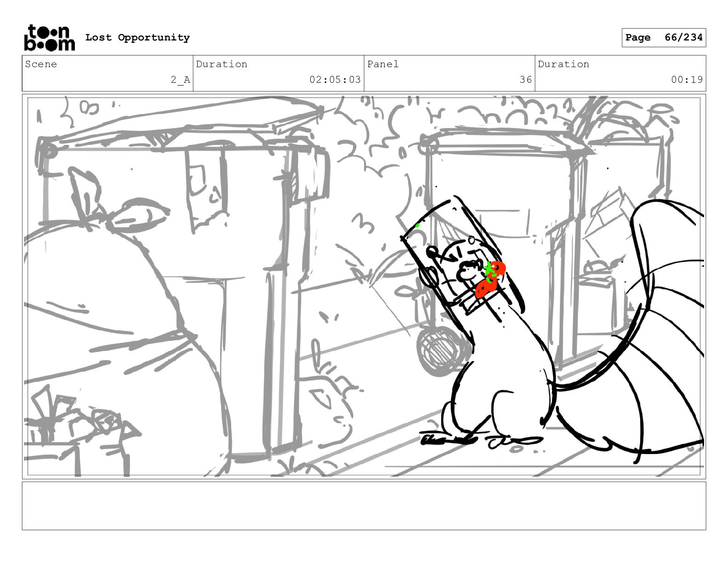Select the 'Panel' header label
Viewport: 728px width, 563px height.
point(383,64)
